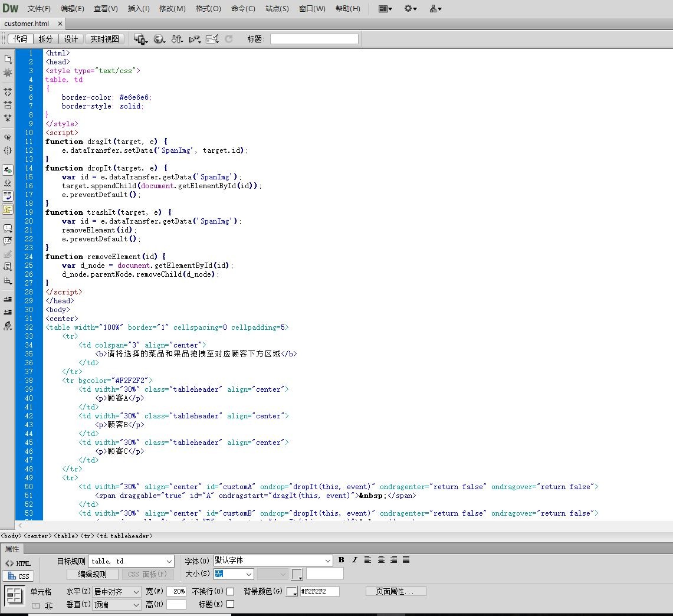Switch to 代码 code view
The width and height of the screenshot is (673, 616).
coord(21,39)
